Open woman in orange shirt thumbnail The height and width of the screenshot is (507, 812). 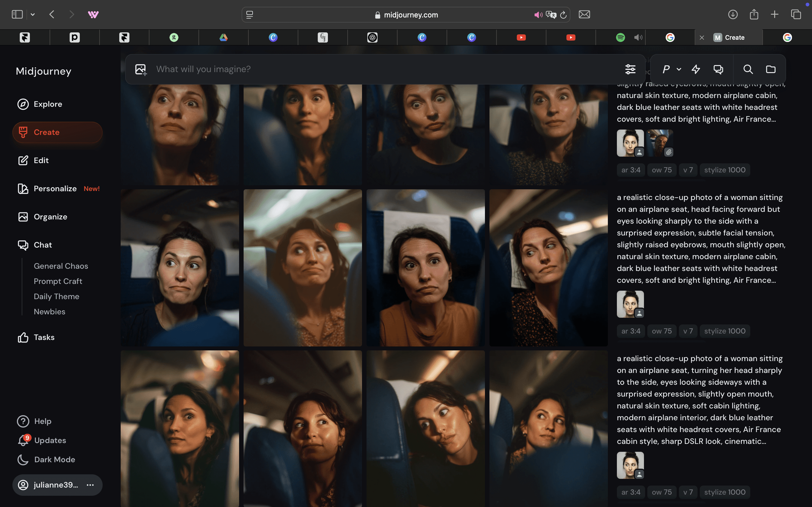pos(425,268)
